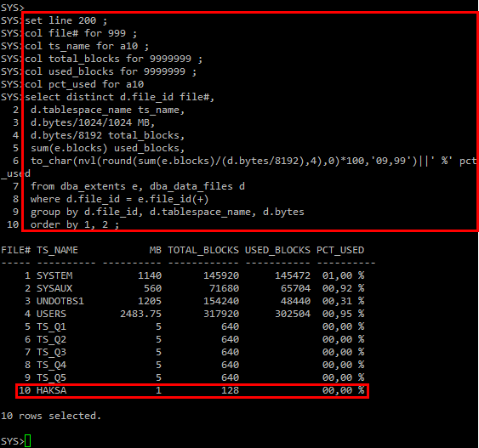This screenshot has width=479, height=448.
Task: Click the TS_Q3 tablespace name
Action: (51, 353)
